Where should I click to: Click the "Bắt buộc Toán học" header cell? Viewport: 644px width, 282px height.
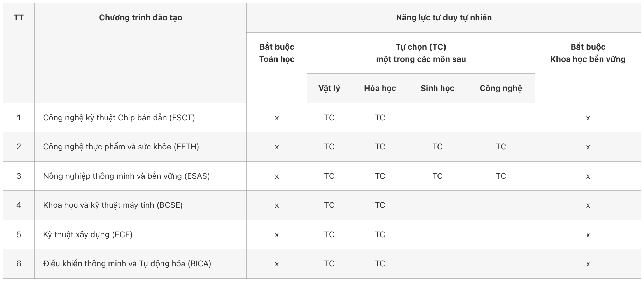(x=276, y=53)
